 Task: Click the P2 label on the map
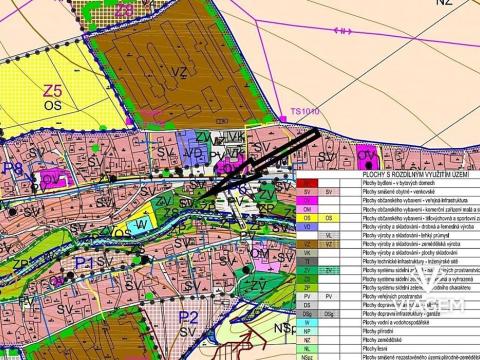click(188, 318)
